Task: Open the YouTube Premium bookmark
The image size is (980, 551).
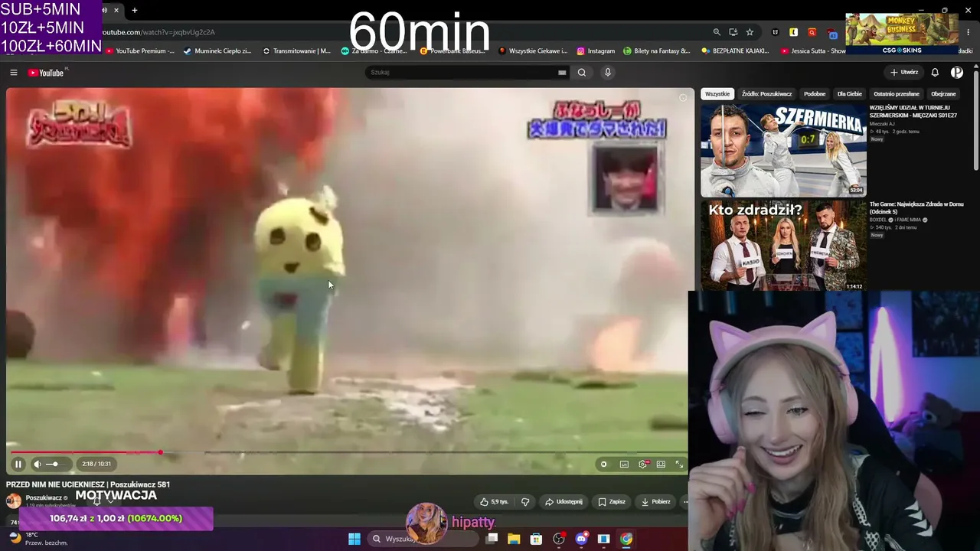Action: 140,51
